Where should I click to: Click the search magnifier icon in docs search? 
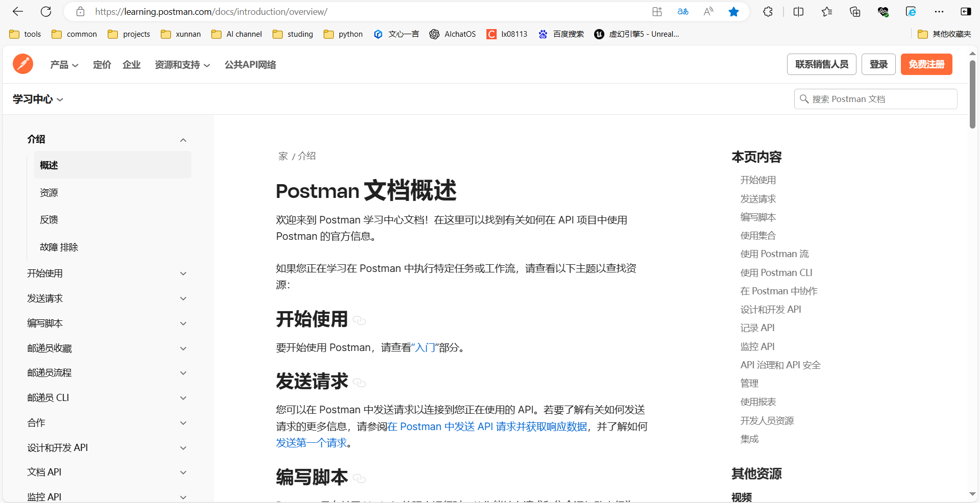pos(804,99)
